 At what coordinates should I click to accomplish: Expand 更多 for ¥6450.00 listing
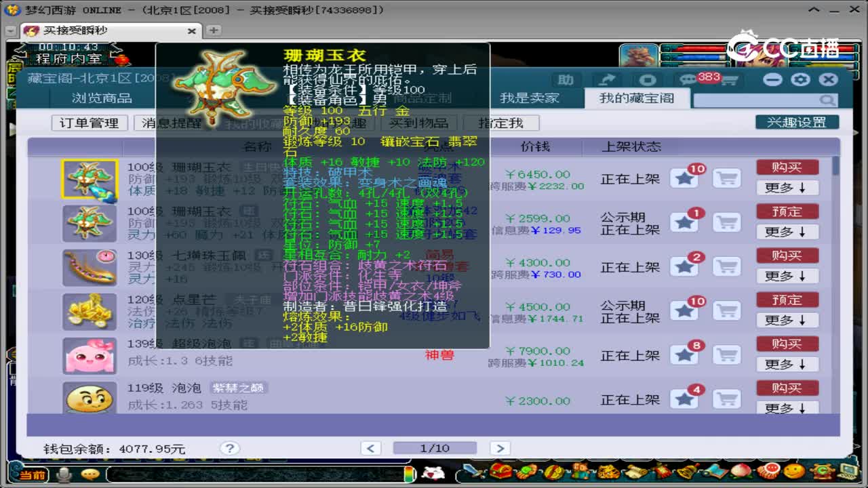(787, 188)
